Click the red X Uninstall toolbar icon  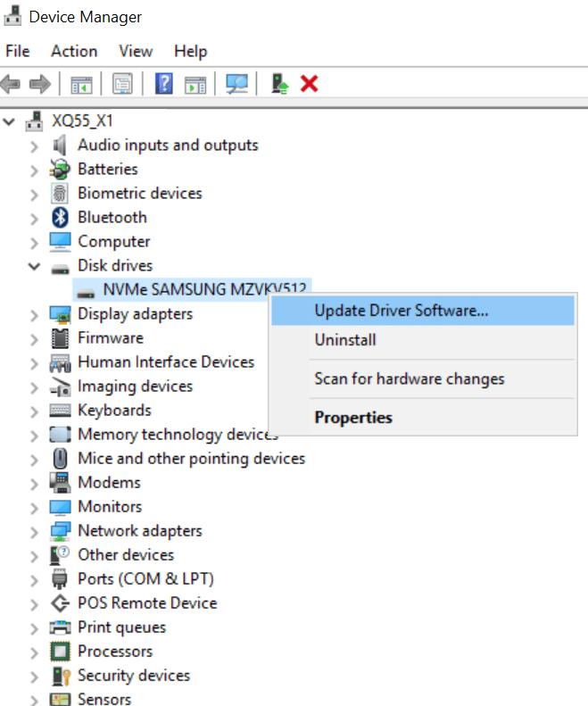click(x=309, y=84)
